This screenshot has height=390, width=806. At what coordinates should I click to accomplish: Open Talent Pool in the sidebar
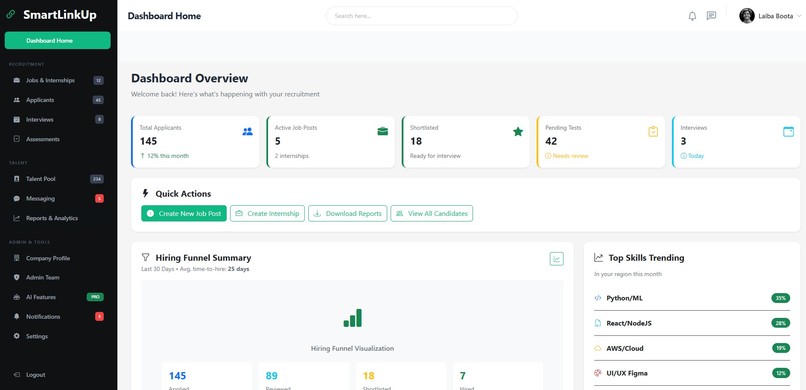(58, 179)
